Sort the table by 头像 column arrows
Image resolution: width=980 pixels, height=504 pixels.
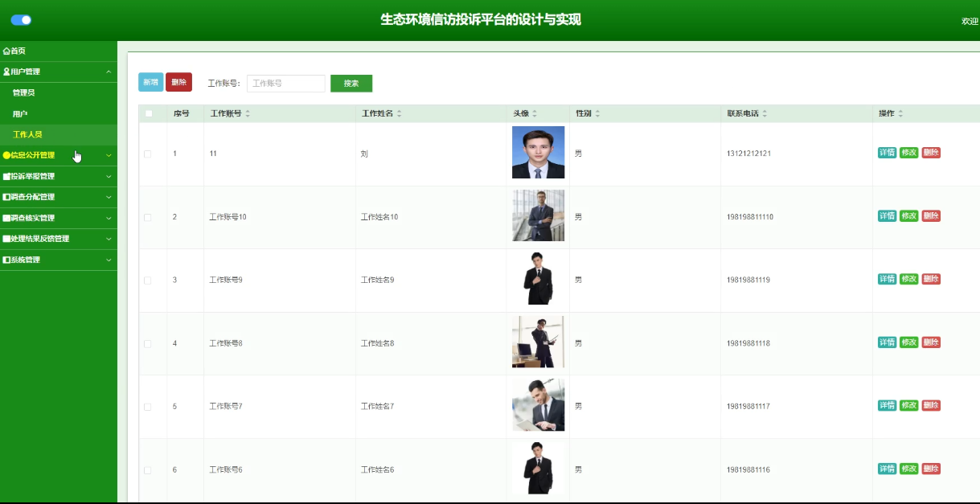(535, 114)
